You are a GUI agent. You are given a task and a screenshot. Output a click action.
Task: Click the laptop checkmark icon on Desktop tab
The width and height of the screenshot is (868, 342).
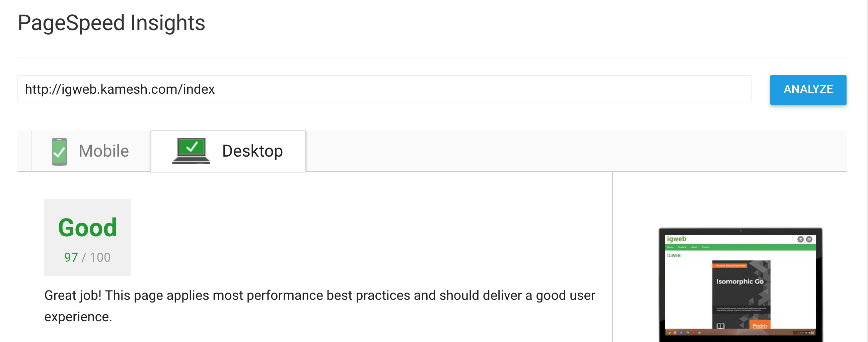(191, 151)
